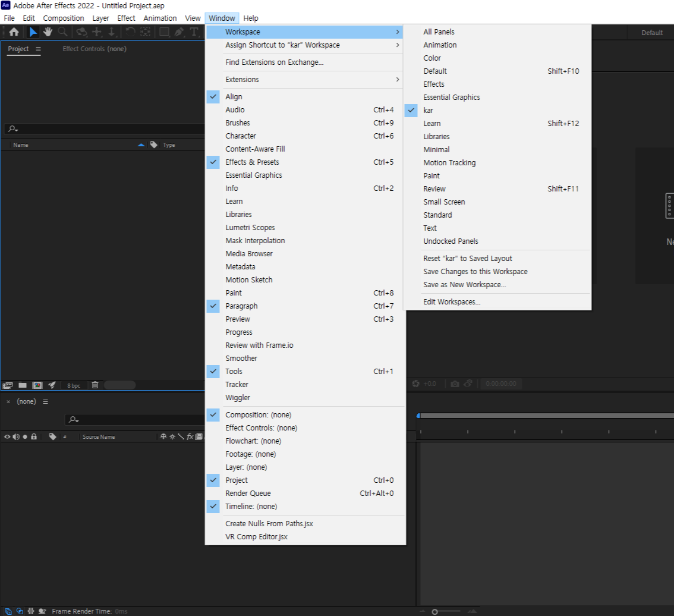674x616 pixels.
Task: Click the New Composition icon
Action: coord(37,385)
